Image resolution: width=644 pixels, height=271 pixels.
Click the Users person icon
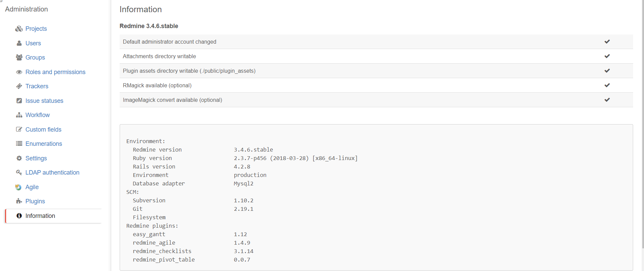click(19, 43)
